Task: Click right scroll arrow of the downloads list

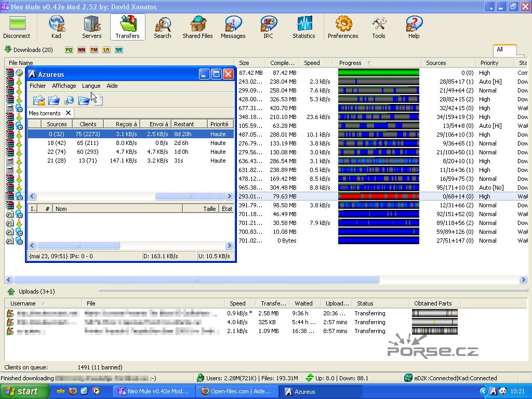Action: pyautogui.click(x=523, y=280)
